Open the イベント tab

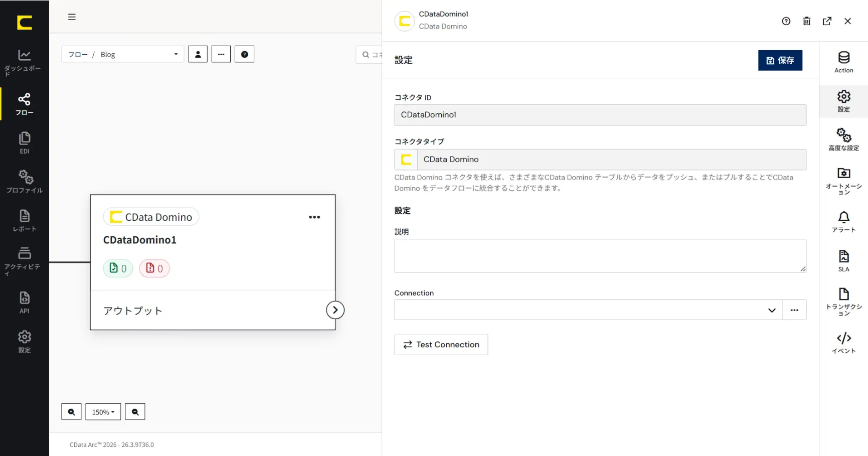(843, 343)
